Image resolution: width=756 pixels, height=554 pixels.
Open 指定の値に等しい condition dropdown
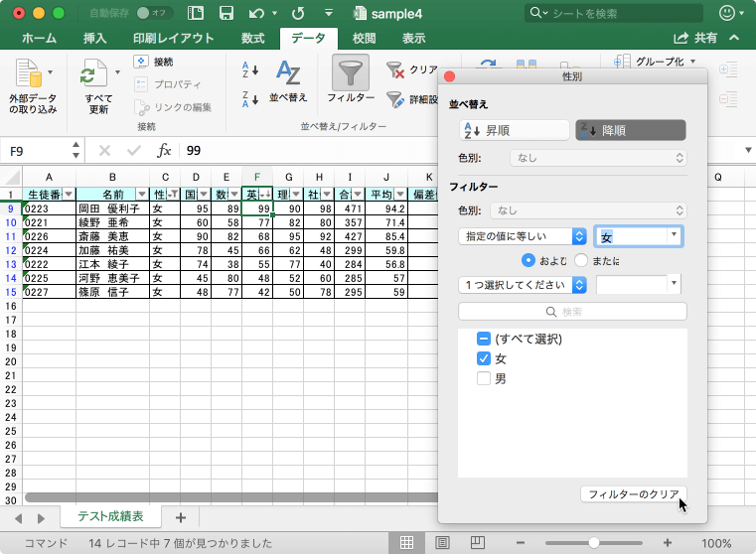[523, 236]
